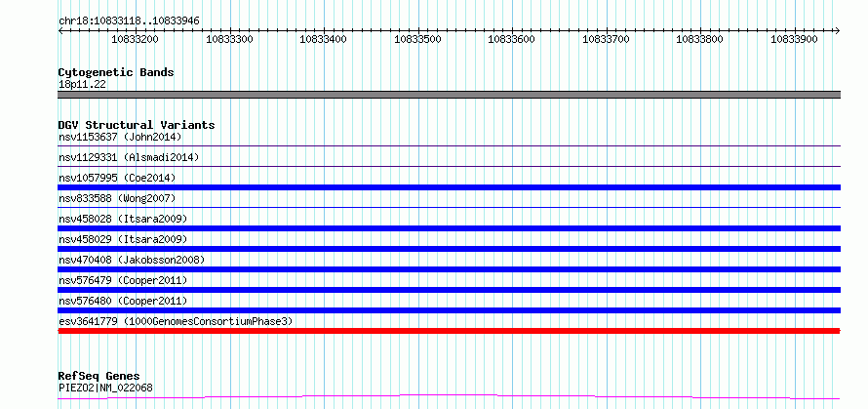Open variant nsv1129331 (Alsmadi2014) label

[129, 157]
